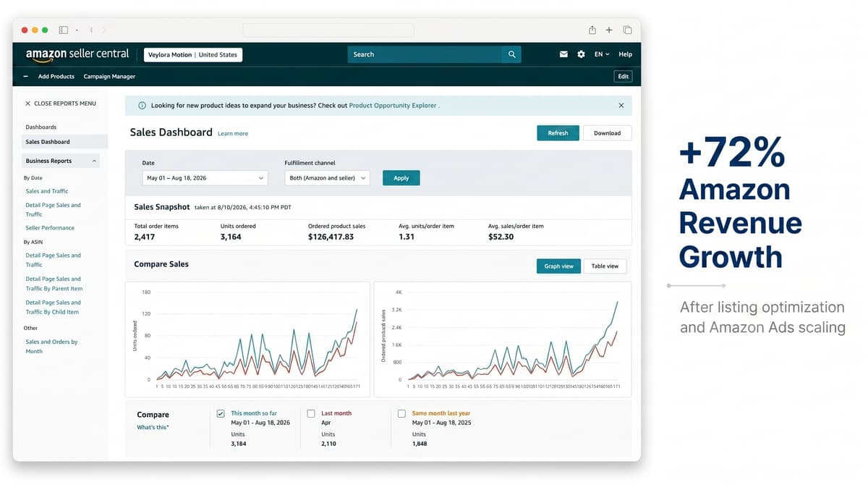The height and width of the screenshot is (485, 868).
Task: Switch to Table view
Action: tap(605, 266)
